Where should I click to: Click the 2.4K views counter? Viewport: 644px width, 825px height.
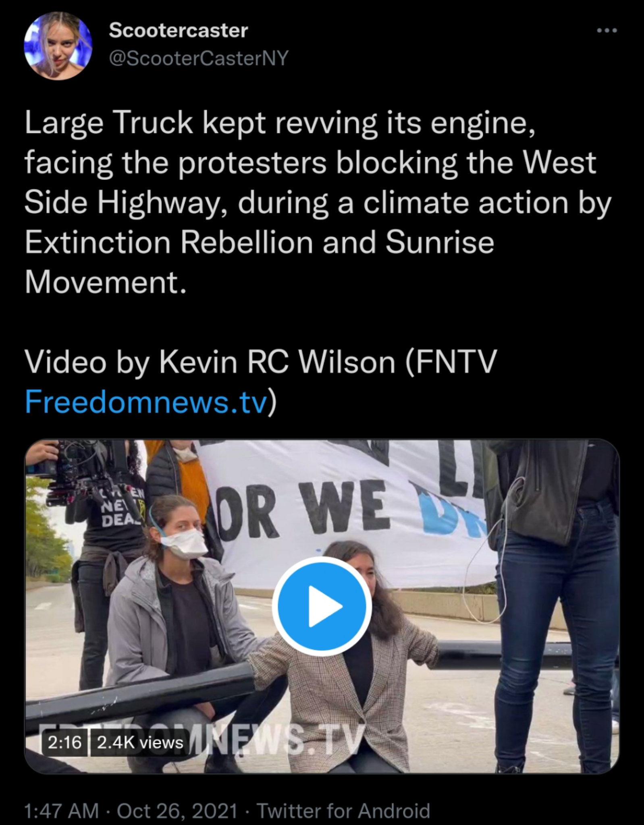coord(140,742)
